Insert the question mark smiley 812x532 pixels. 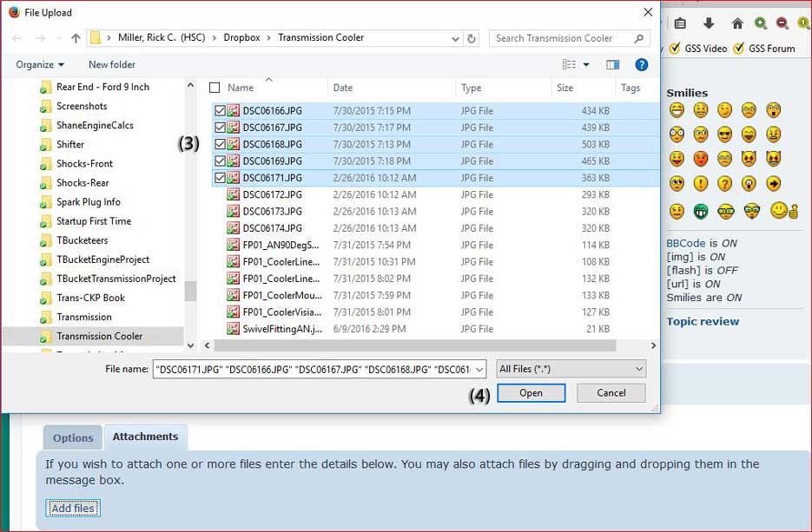(724, 183)
